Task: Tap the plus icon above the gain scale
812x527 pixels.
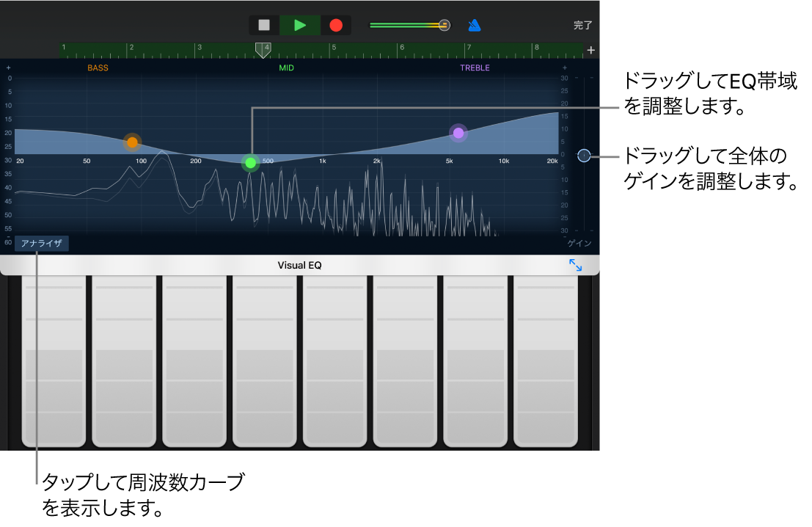Action: tap(564, 67)
